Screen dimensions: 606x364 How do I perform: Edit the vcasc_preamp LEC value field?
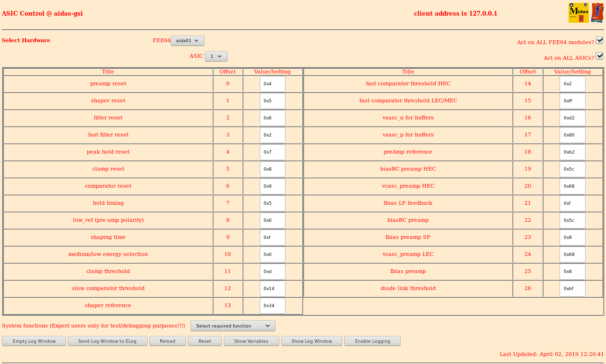[572, 255]
